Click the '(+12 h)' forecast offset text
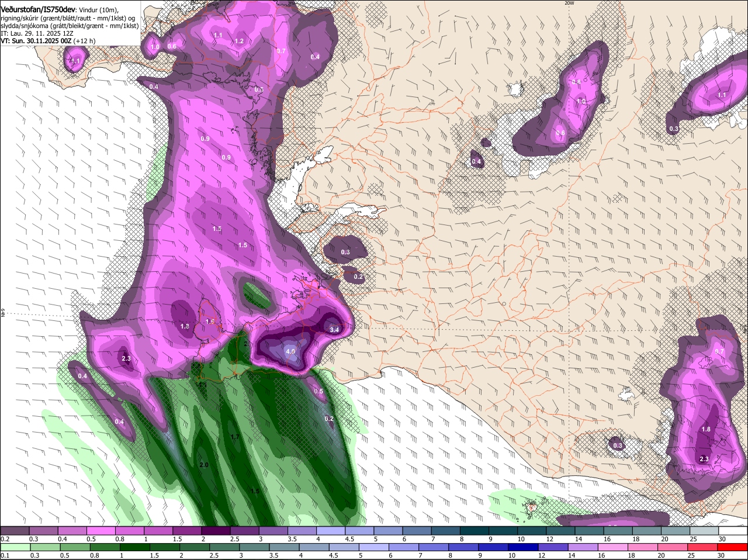 click(85, 41)
